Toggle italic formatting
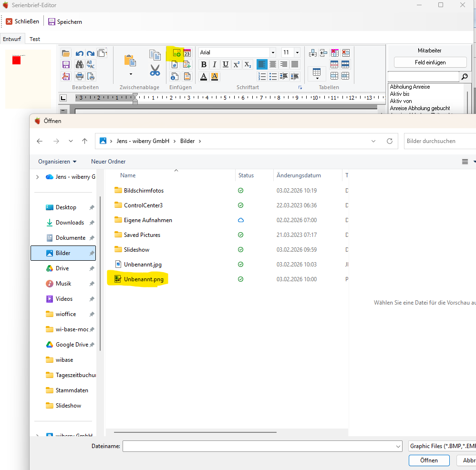 pyautogui.click(x=215, y=64)
